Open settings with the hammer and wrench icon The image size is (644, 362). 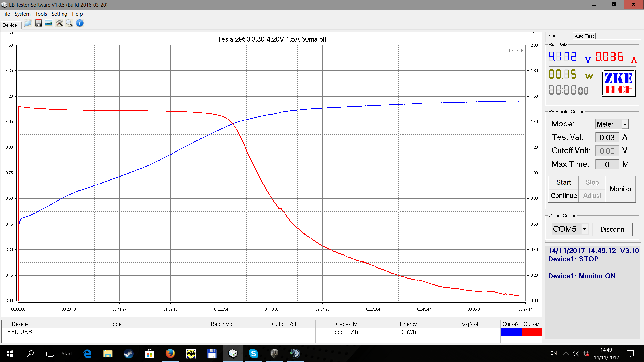click(59, 23)
